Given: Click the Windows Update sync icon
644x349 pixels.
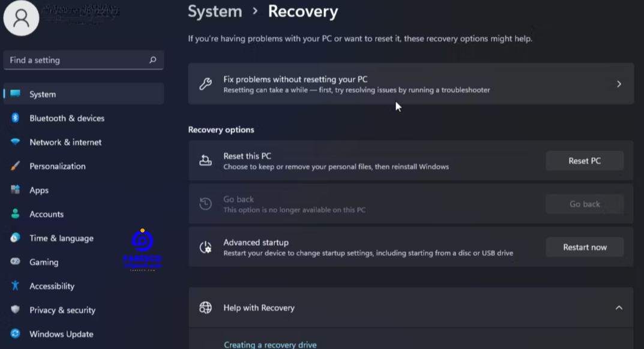Looking at the screenshot, I should (x=15, y=333).
